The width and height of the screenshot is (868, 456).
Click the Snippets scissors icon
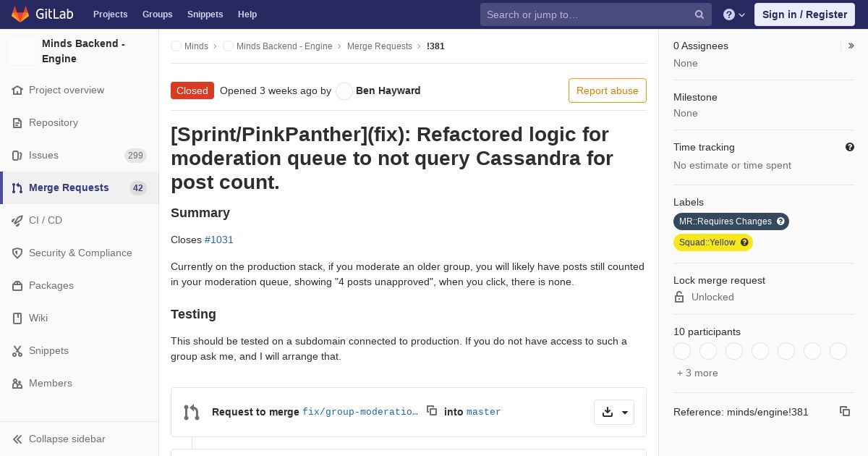(x=17, y=351)
